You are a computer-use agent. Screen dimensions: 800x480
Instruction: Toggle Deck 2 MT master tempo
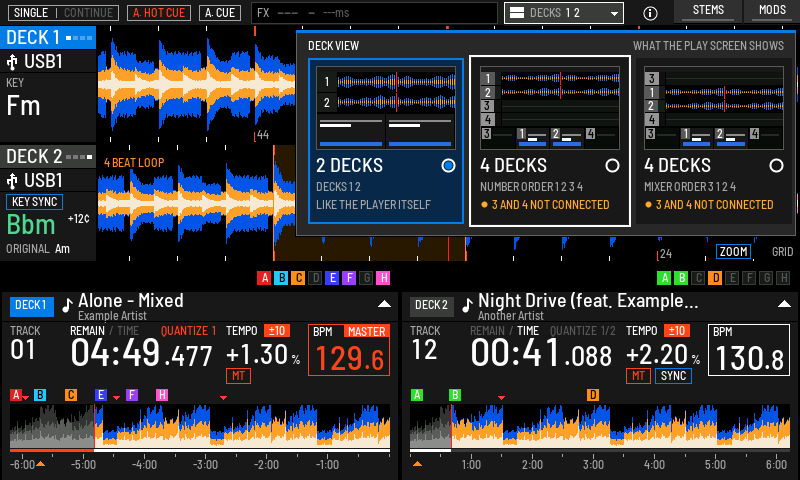[x=638, y=376]
